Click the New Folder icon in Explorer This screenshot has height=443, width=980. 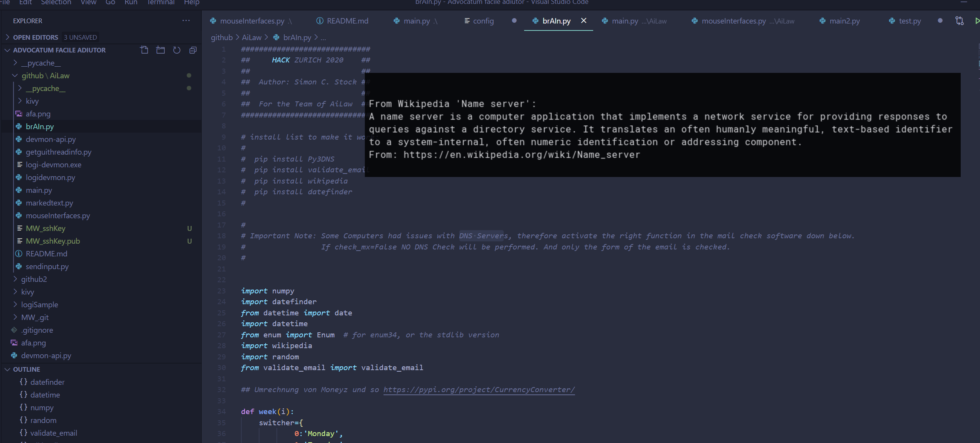pyautogui.click(x=160, y=50)
